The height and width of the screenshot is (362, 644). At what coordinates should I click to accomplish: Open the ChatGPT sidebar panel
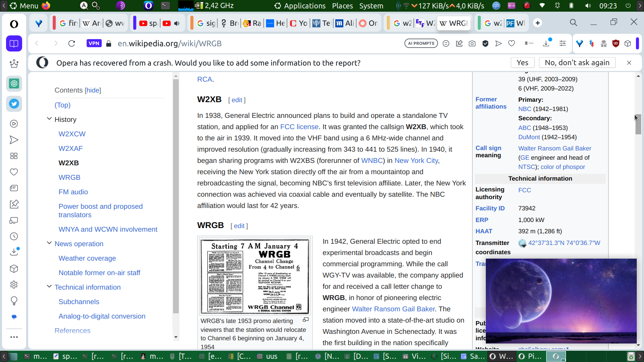[14, 84]
